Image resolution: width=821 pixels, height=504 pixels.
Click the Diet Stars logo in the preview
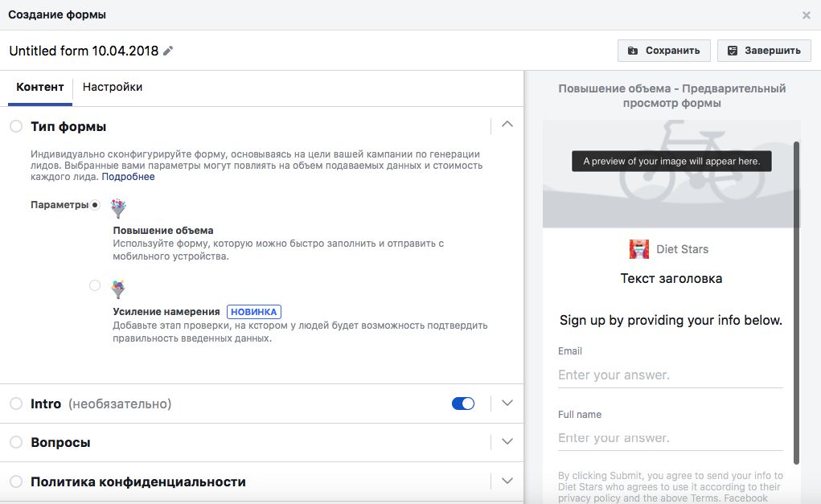coord(638,249)
